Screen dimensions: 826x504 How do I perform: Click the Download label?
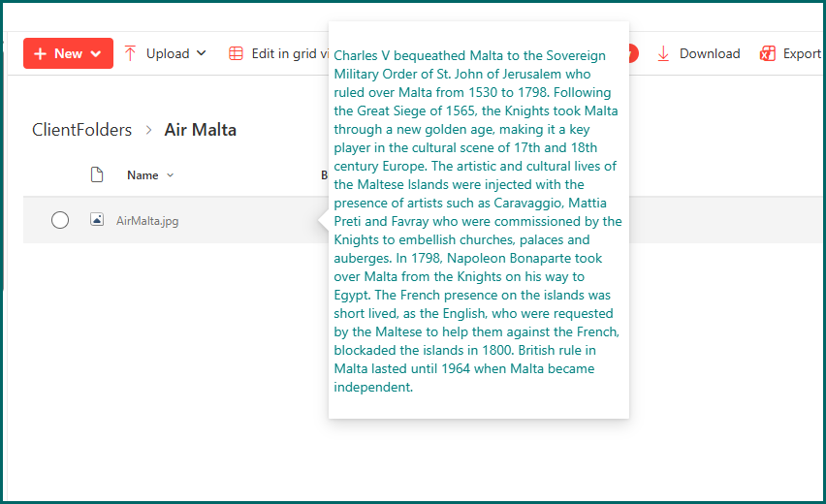710,53
